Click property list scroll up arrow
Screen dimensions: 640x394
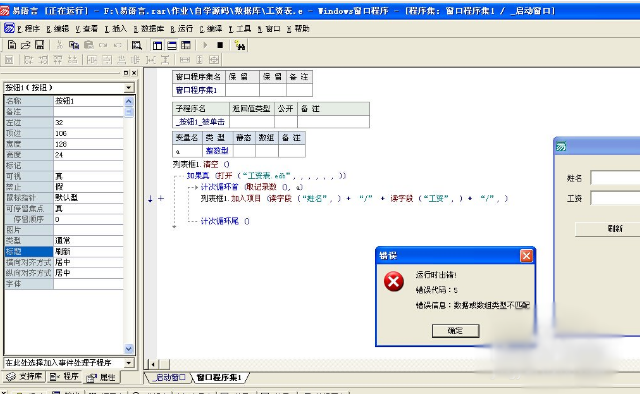[x=129, y=101]
